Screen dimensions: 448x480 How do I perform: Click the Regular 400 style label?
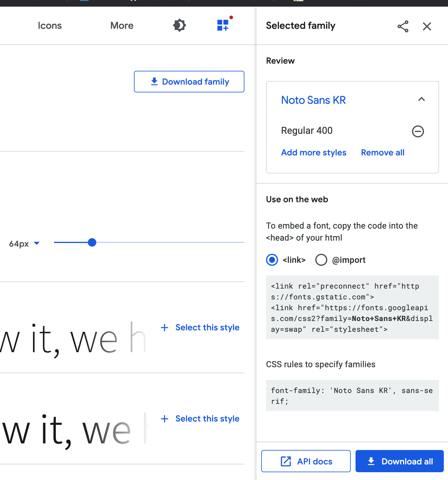pyautogui.click(x=307, y=131)
